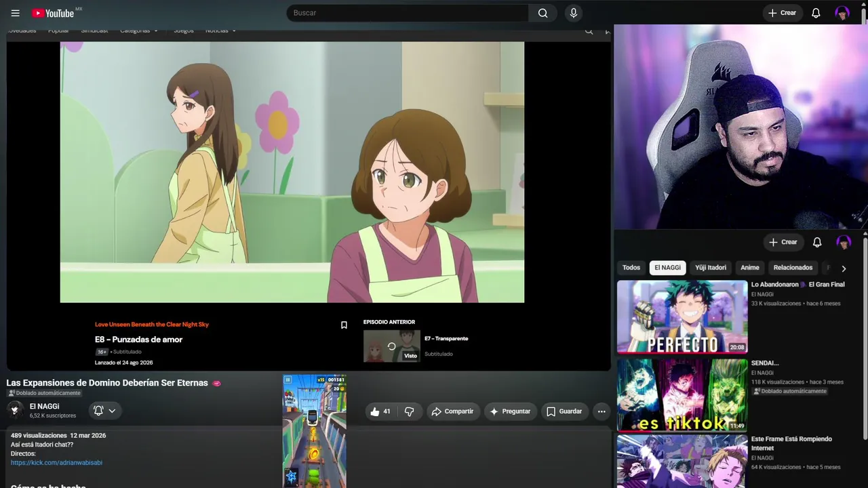
Task: Click '64 K visualizaciones' under Este Frame video
Action: pyautogui.click(x=776, y=467)
